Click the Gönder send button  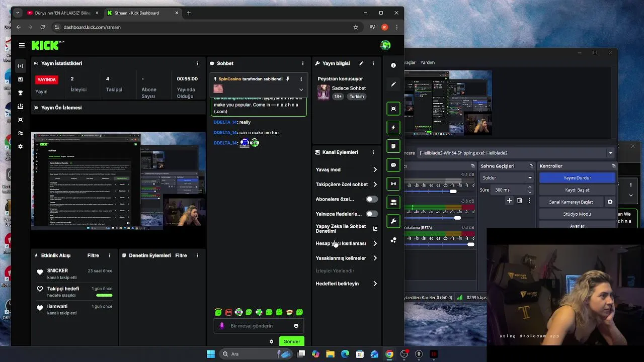pos(291,341)
